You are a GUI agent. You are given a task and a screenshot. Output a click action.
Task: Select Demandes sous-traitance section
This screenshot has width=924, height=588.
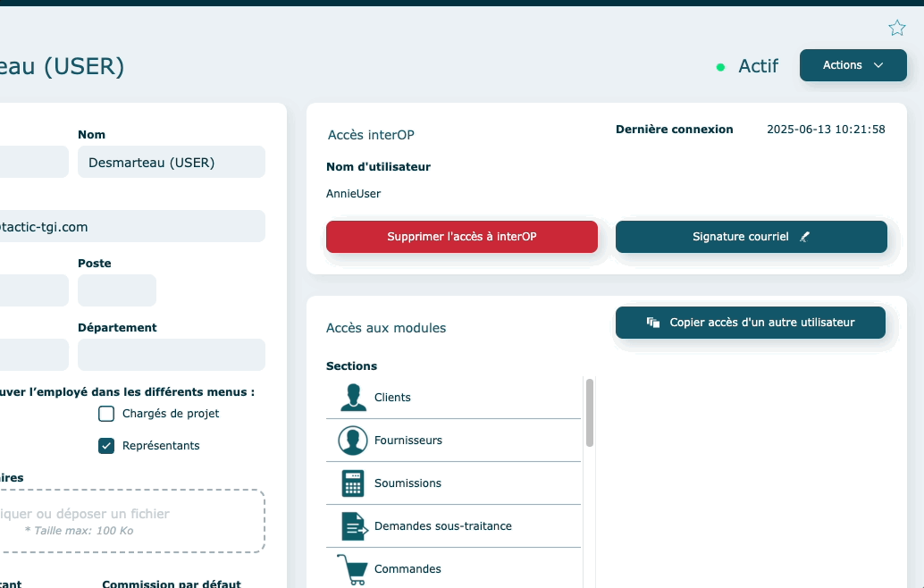point(442,526)
